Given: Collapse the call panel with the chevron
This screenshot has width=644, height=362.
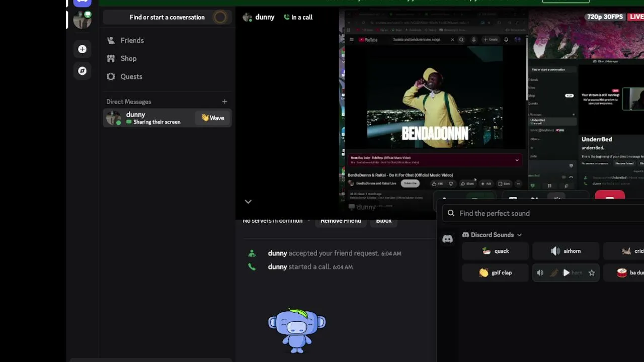Looking at the screenshot, I should click(x=248, y=202).
